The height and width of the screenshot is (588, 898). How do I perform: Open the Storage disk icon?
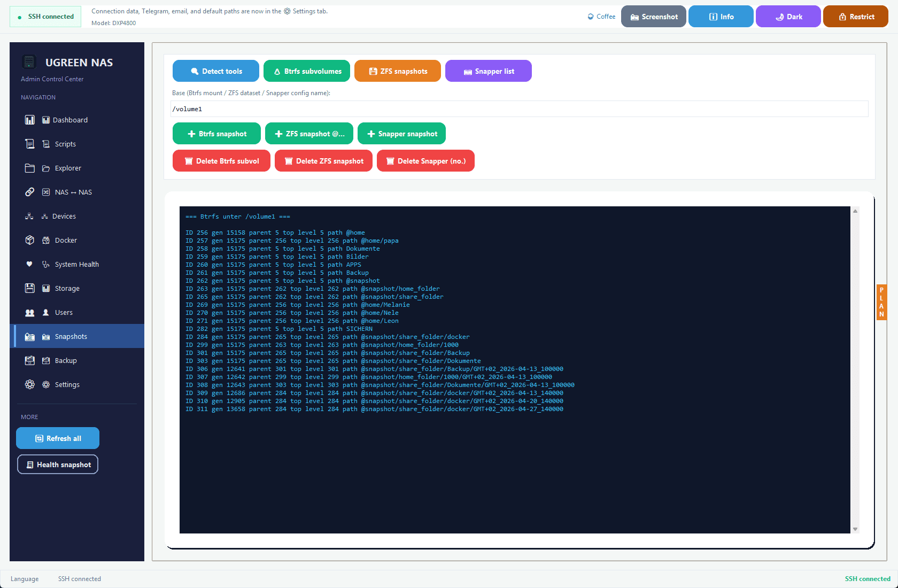click(x=30, y=288)
